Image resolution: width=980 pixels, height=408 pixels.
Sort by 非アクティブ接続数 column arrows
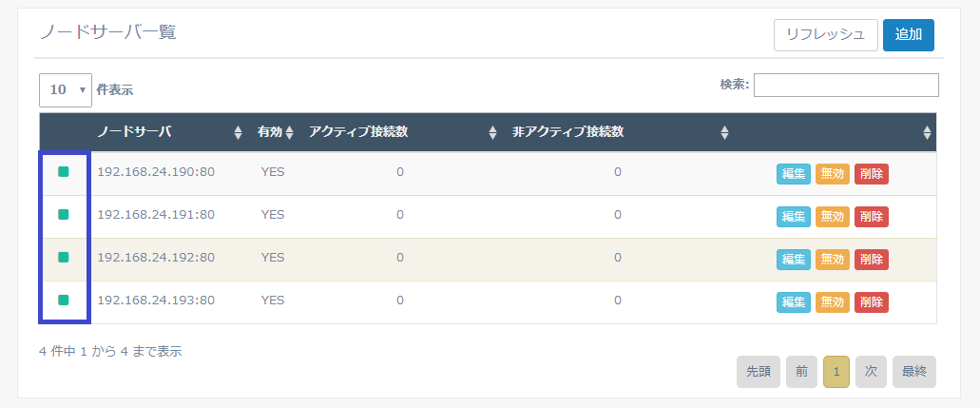pyautogui.click(x=724, y=133)
